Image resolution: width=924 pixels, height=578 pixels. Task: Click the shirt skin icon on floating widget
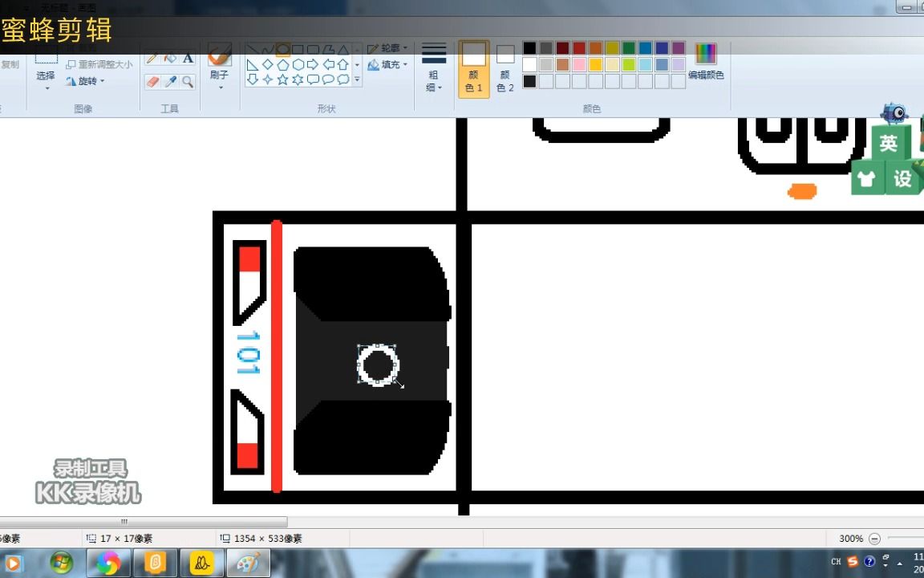click(x=867, y=179)
